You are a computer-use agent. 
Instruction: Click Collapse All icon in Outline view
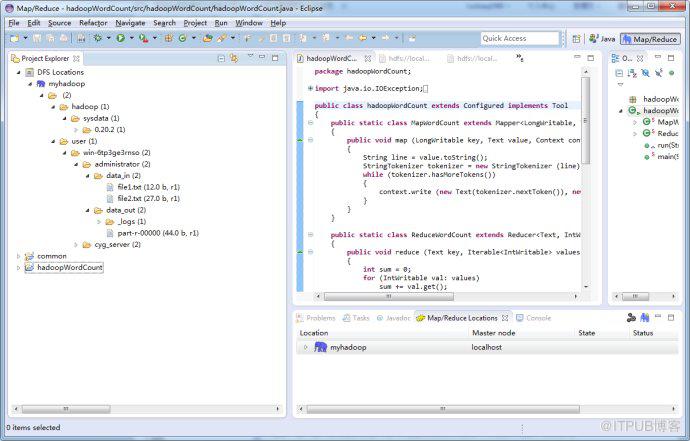619,73
